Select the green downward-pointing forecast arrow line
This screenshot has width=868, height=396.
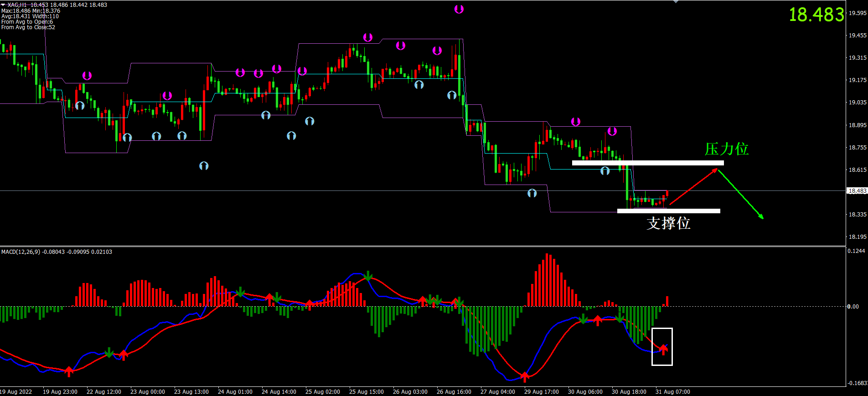[x=741, y=194]
